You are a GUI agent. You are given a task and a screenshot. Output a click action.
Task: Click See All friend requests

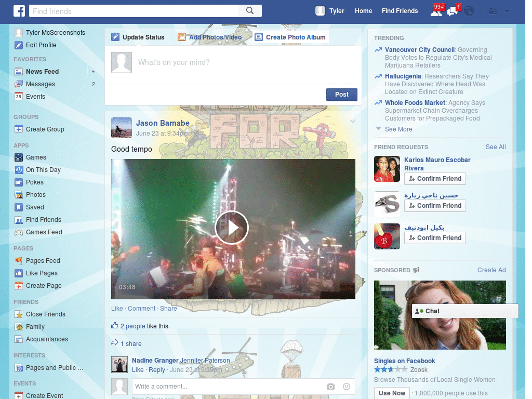495,147
